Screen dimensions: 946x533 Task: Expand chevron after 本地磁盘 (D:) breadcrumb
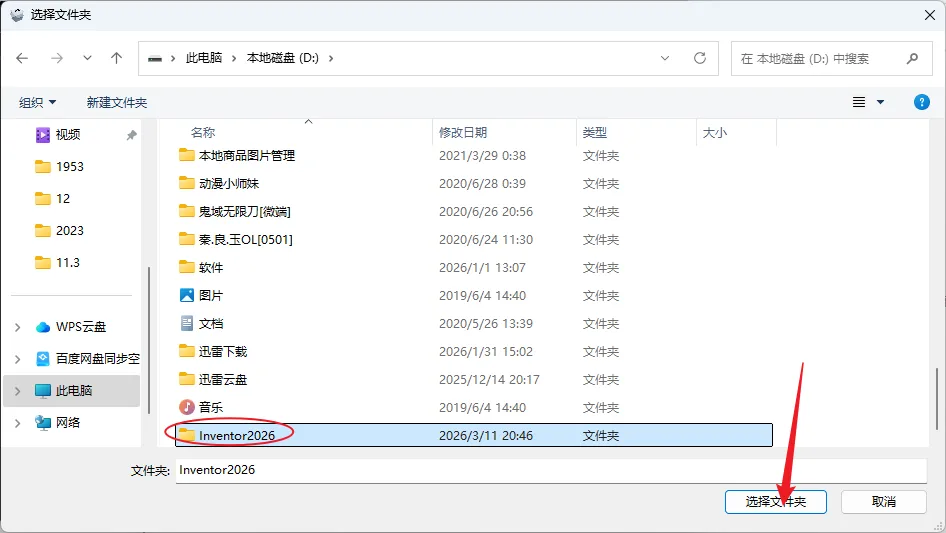point(331,58)
